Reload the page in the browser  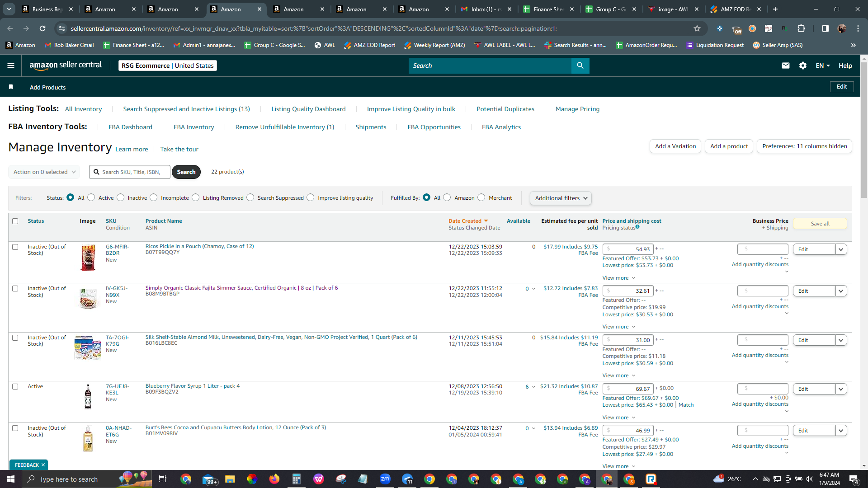[42, 28]
